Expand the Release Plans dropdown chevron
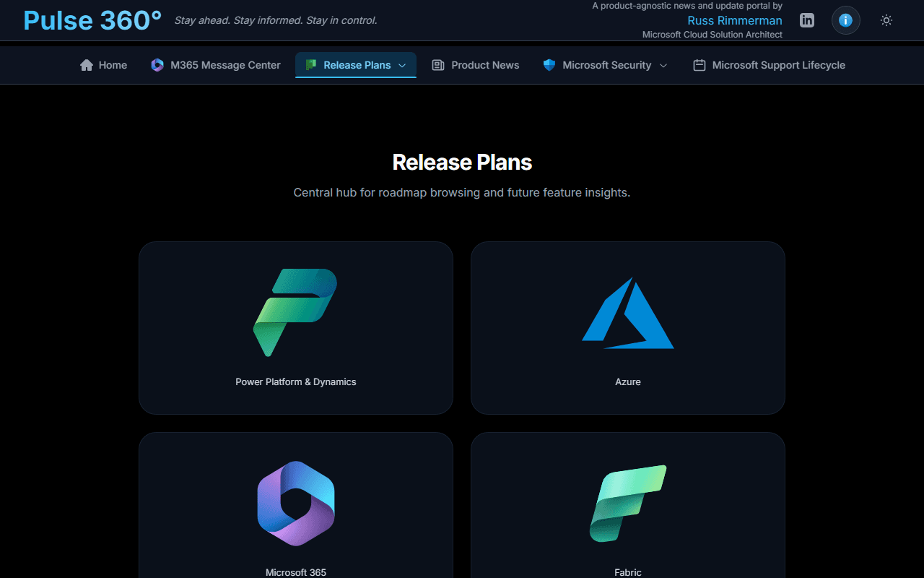Viewport: 924px width, 578px height. click(402, 66)
